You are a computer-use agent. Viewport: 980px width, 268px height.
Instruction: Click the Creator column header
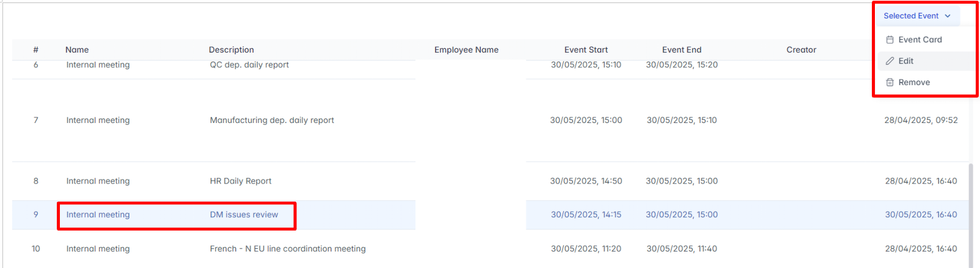click(801, 50)
